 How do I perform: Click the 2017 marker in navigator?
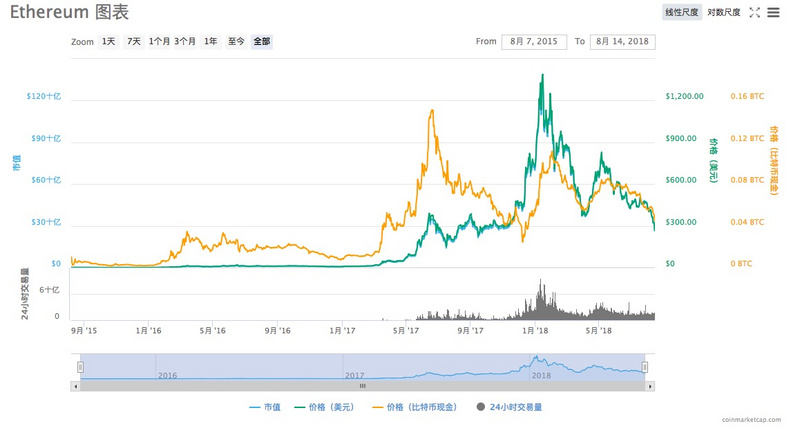tap(355, 375)
